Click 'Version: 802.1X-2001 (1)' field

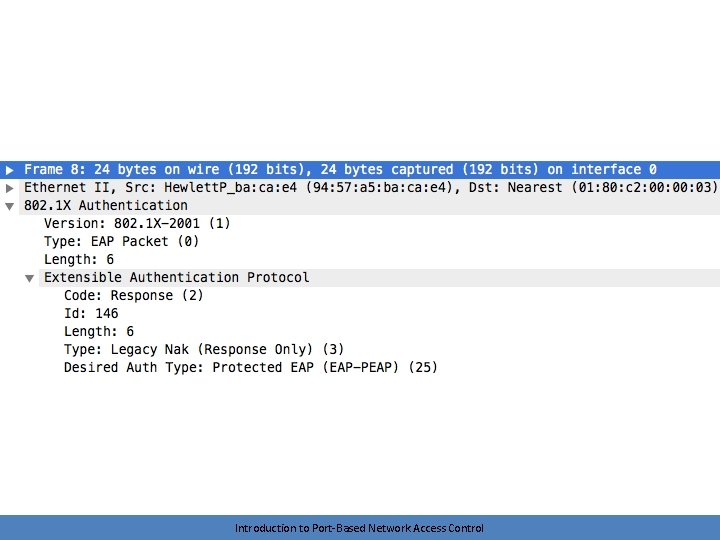137,223
